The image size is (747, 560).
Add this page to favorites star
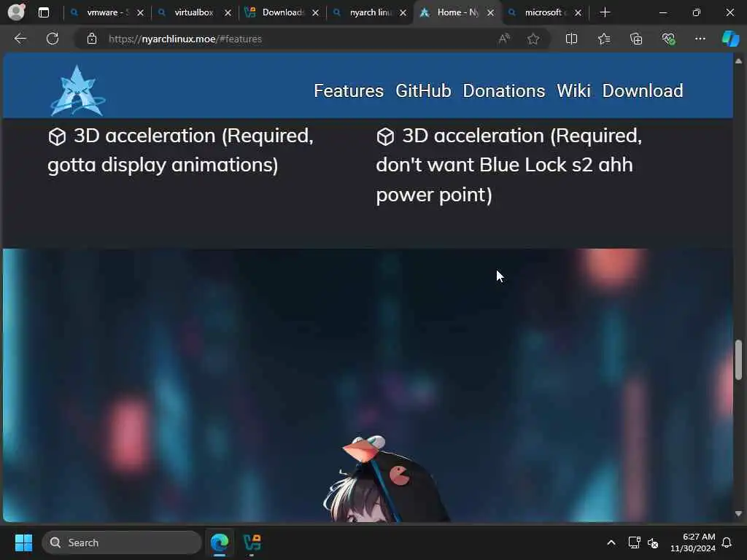[x=533, y=39]
